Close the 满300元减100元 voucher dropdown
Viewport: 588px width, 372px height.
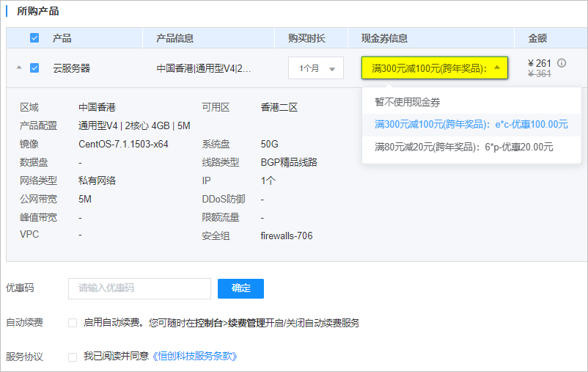[x=434, y=68]
